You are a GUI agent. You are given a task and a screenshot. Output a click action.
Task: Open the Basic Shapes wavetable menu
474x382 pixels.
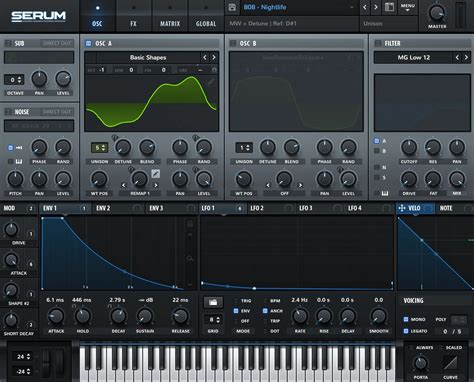click(148, 57)
